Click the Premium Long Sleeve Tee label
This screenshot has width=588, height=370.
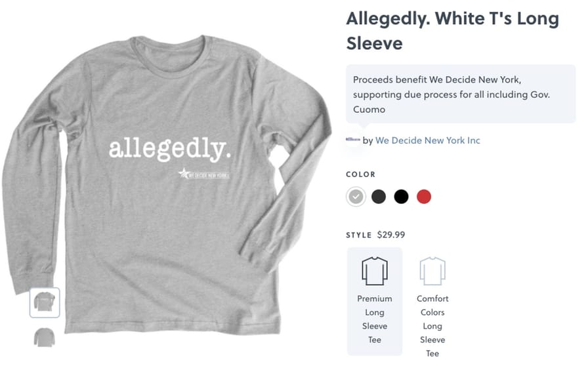pos(375,319)
